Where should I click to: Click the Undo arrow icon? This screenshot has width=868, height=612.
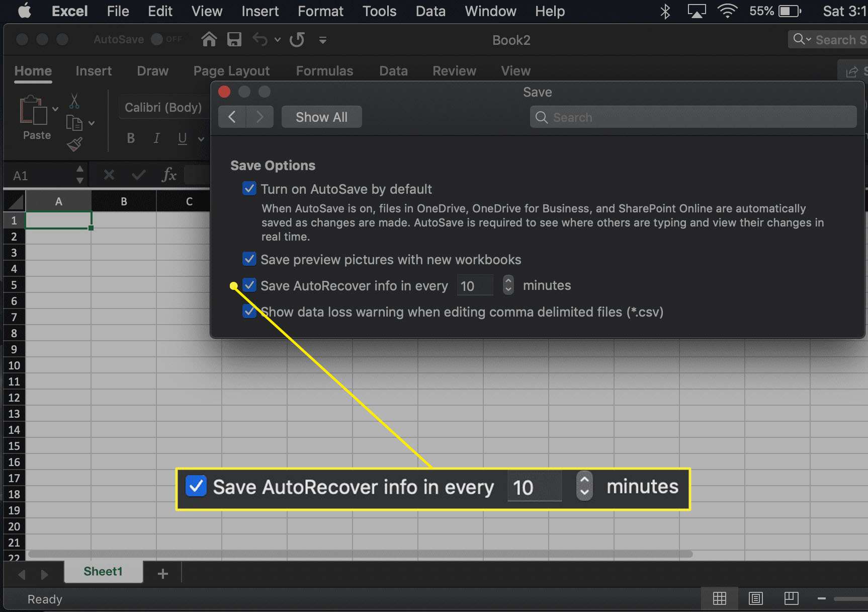click(x=260, y=39)
